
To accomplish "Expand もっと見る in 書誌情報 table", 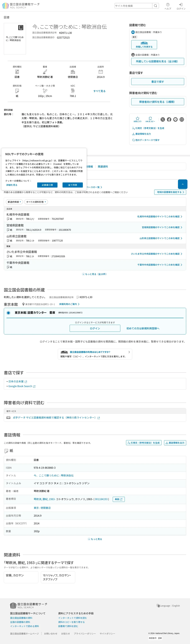I will click(95, 539).
